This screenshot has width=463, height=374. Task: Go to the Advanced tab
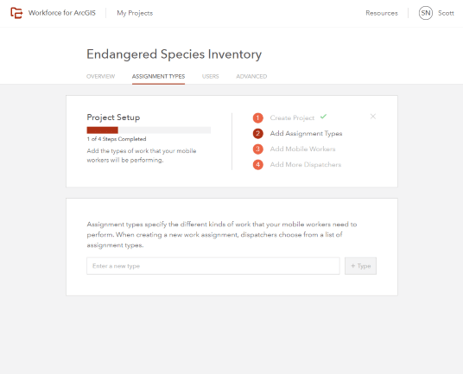(252, 76)
